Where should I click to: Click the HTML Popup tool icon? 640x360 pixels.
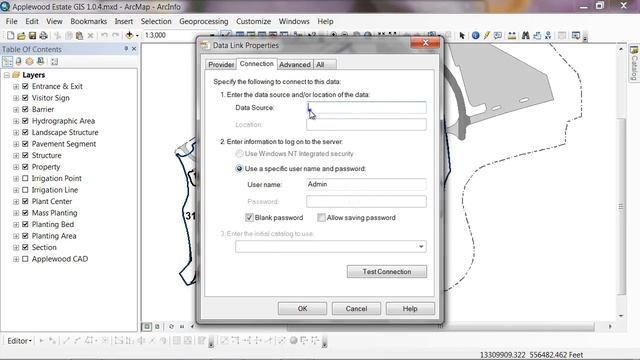click(x=498, y=36)
